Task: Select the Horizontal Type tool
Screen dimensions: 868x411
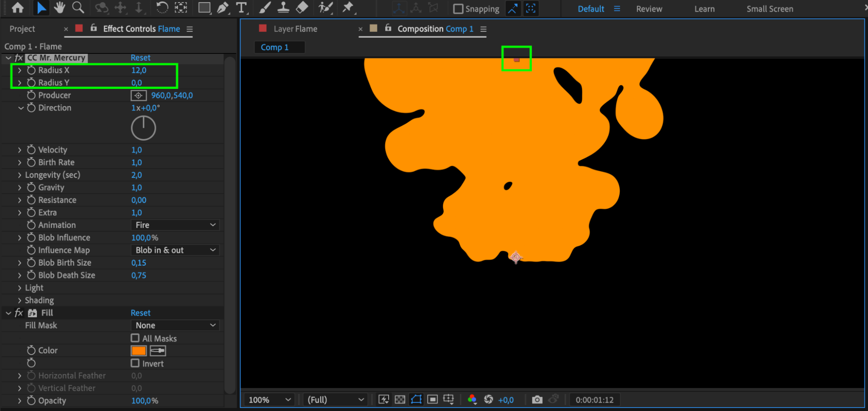Action: 241,8
